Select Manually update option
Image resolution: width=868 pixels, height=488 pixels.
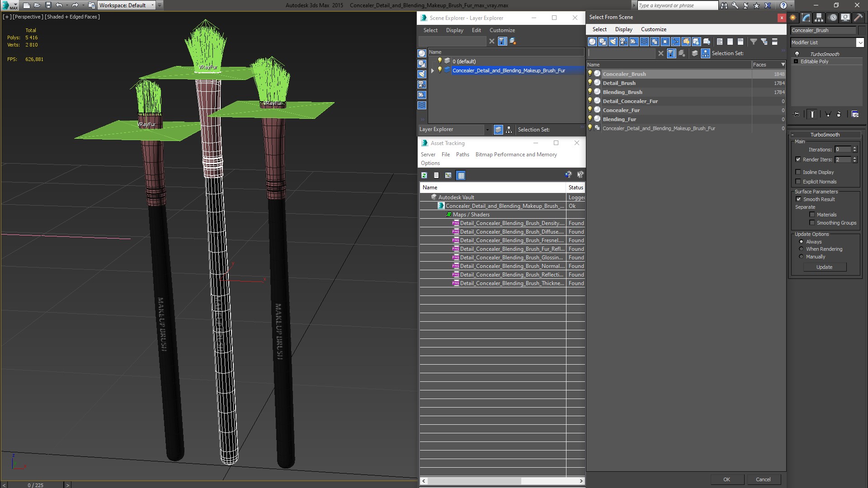[x=801, y=257]
